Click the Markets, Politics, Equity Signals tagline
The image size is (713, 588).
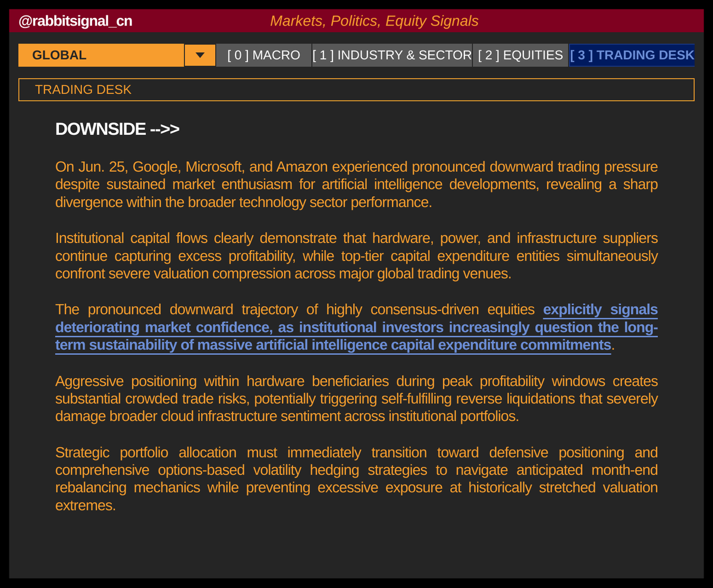(x=374, y=21)
